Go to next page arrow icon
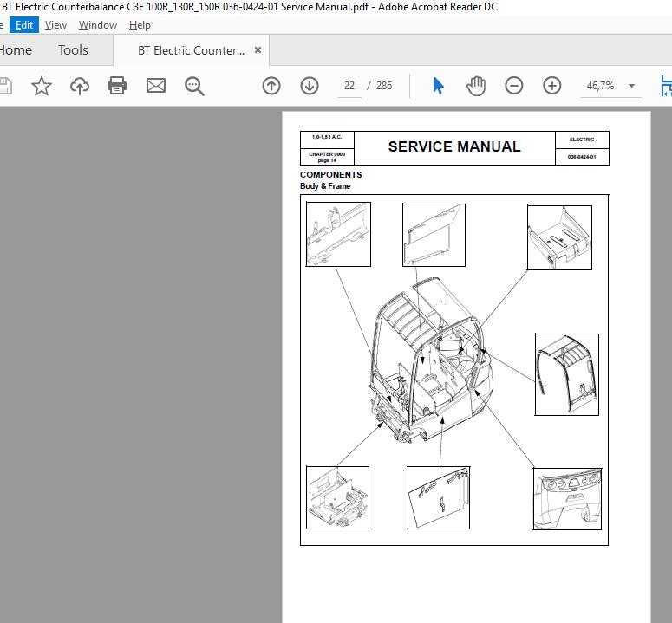 coord(310,86)
